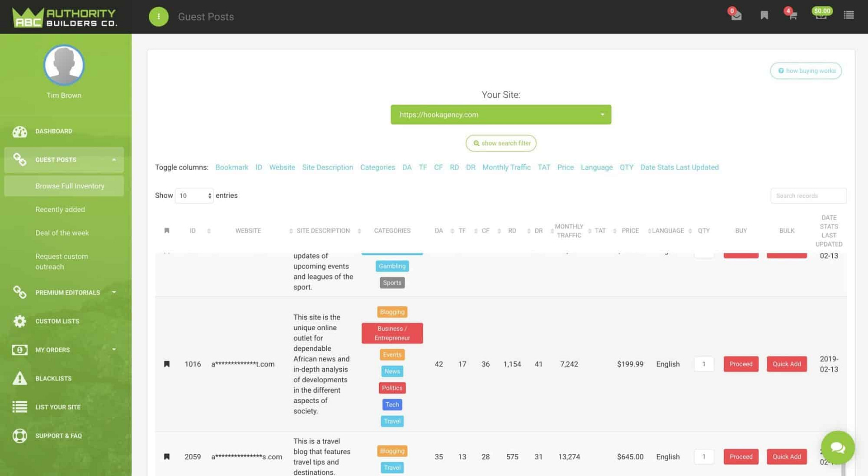The image size is (868, 476).
Task: Click the user profile avatar
Action: click(x=64, y=65)
